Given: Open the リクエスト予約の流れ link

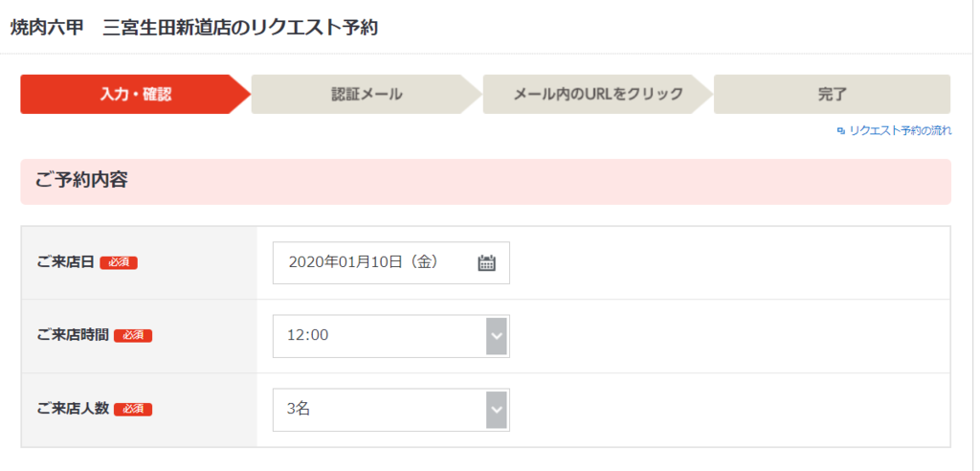Looking at the screenshot, I should point(901,131).
